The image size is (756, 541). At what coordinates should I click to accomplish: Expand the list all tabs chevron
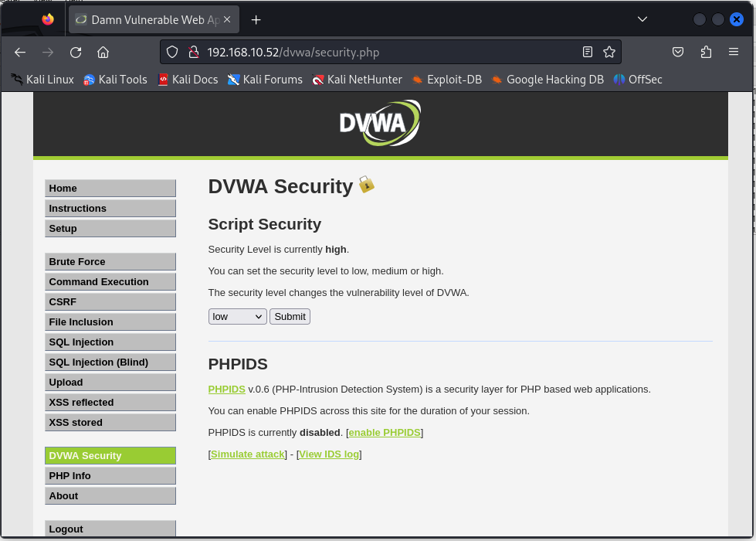pyautogui.click(x=642, y=19)
